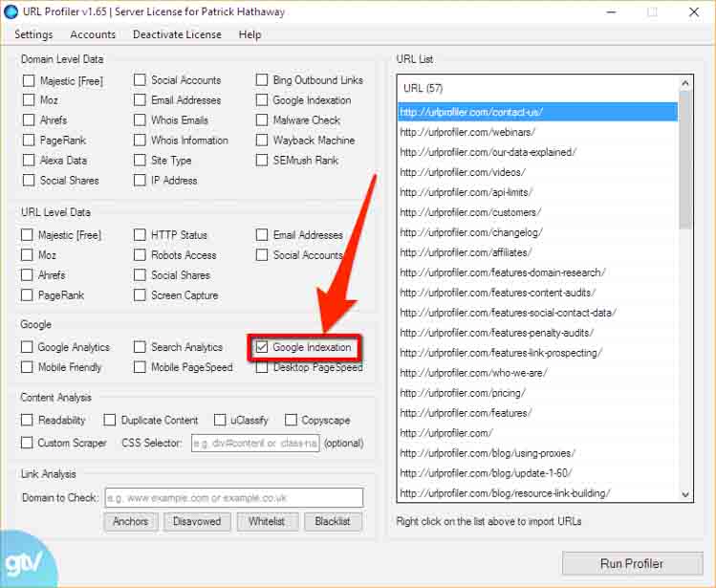Click the URL list vertical scrollbar thumb
Image resolution: width=716 pixels, height=588 pixels.
coord(685,163)
